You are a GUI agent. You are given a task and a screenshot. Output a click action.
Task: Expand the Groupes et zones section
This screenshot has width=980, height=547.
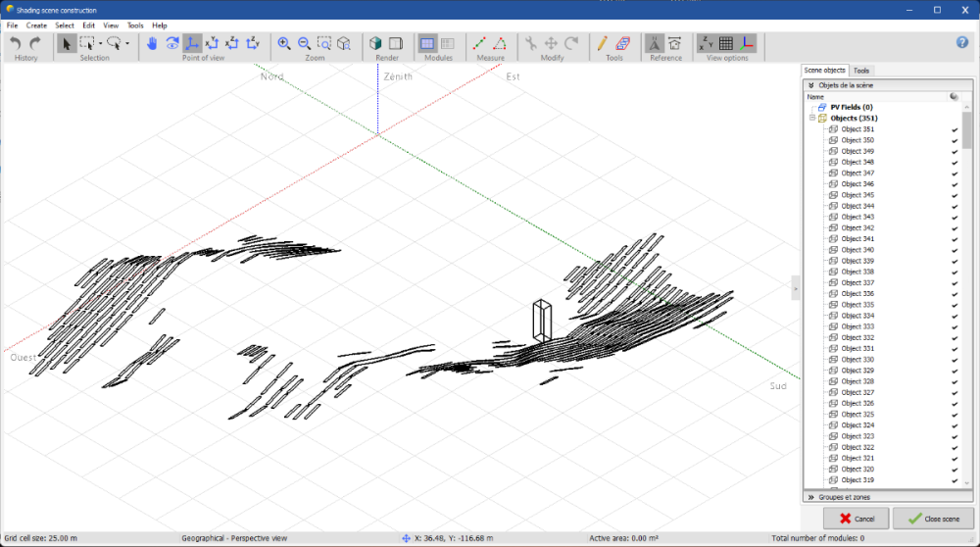click(811, 497)
